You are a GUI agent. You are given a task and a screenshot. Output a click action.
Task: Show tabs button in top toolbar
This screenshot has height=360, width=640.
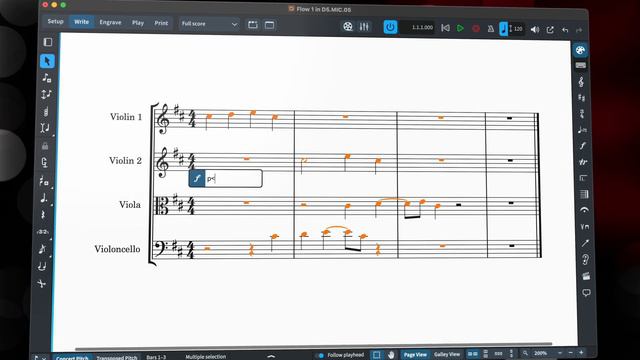[x=253, y=25]
